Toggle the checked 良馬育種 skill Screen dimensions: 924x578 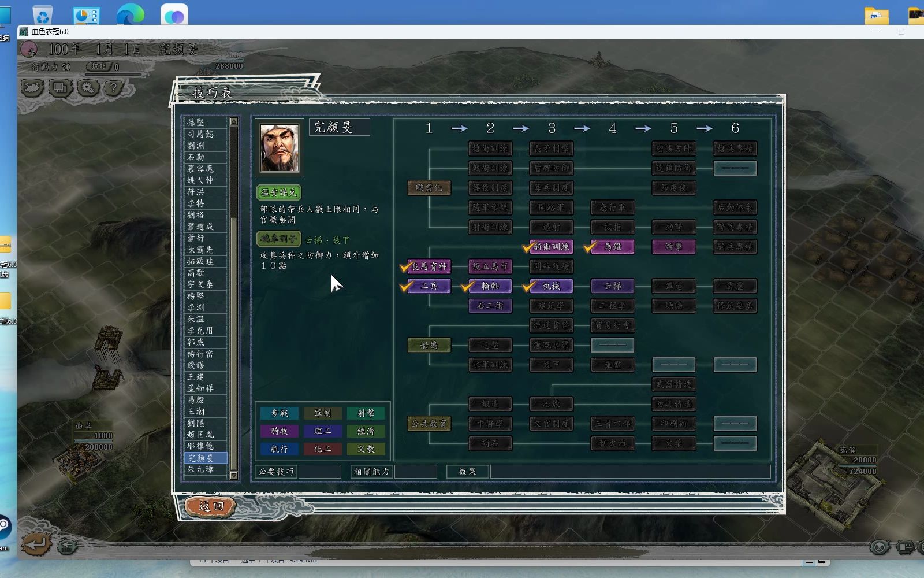click(x=429, y=266)
